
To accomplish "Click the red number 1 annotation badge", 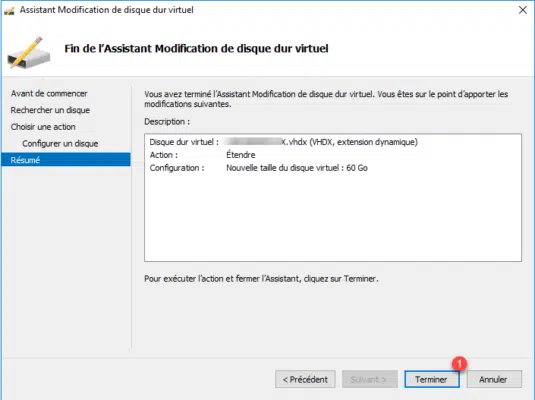I will coord(459,363).
